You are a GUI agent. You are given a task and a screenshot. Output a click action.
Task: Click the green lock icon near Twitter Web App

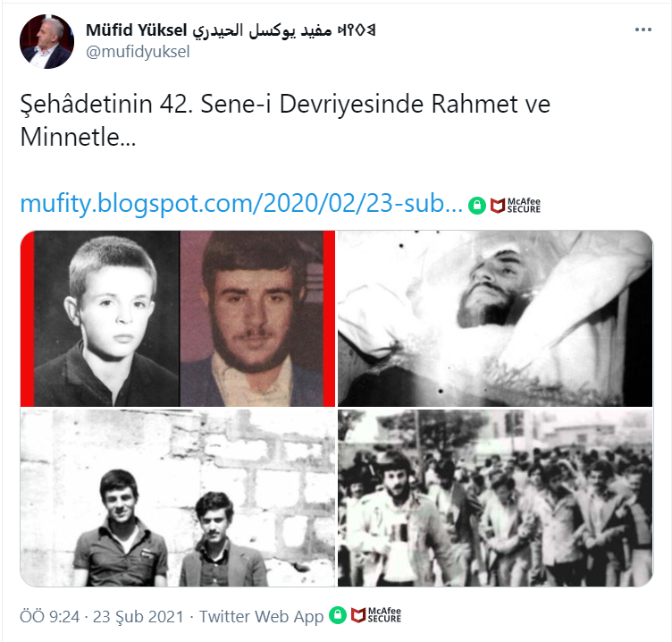(x=338, y=615)
